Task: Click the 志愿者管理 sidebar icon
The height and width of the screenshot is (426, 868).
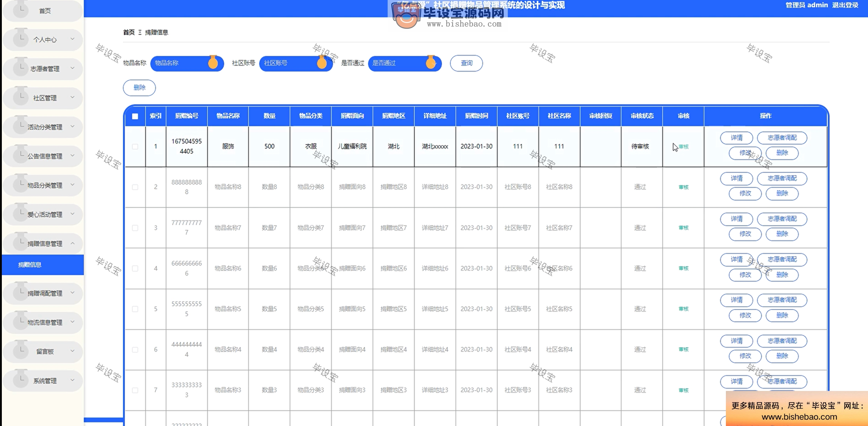Action: coord(20,67)
